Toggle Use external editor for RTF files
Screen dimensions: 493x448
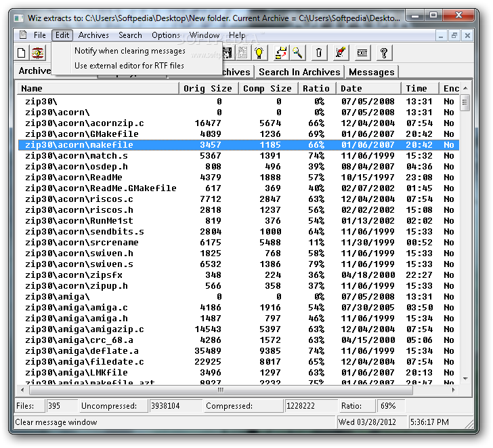[x=137, y=66]
